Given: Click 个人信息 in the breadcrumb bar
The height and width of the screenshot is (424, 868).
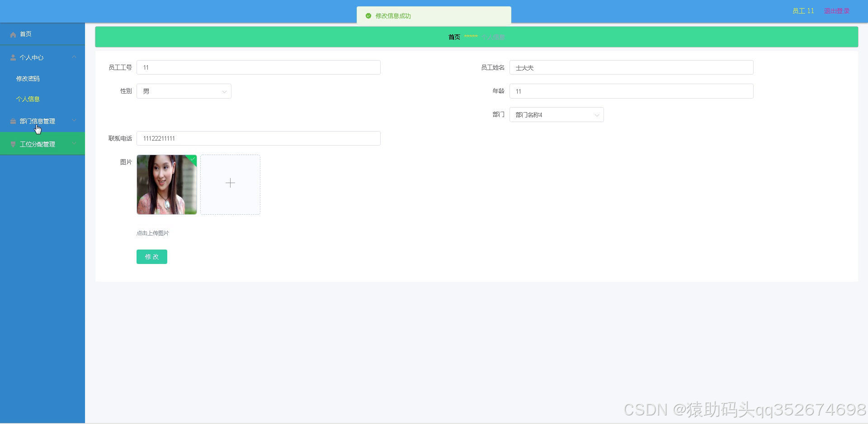Looking at the screenshot, I should [493, 37].
